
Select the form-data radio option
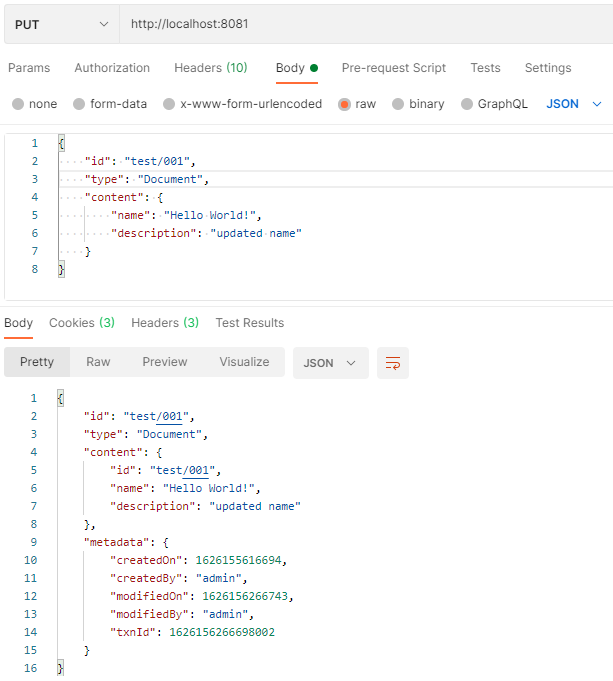(79, 104)
